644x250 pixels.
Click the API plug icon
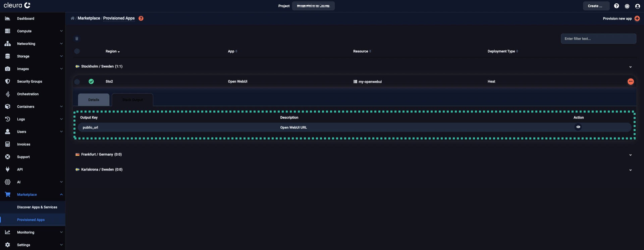point(7,169)
